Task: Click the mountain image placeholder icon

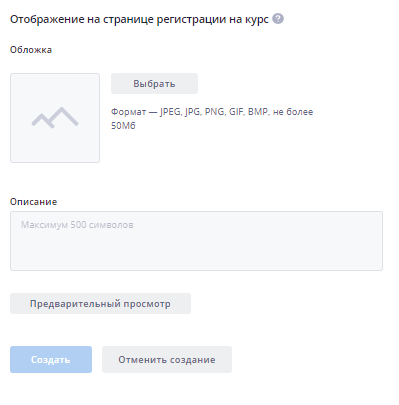Action: click(x=55, y=118)
